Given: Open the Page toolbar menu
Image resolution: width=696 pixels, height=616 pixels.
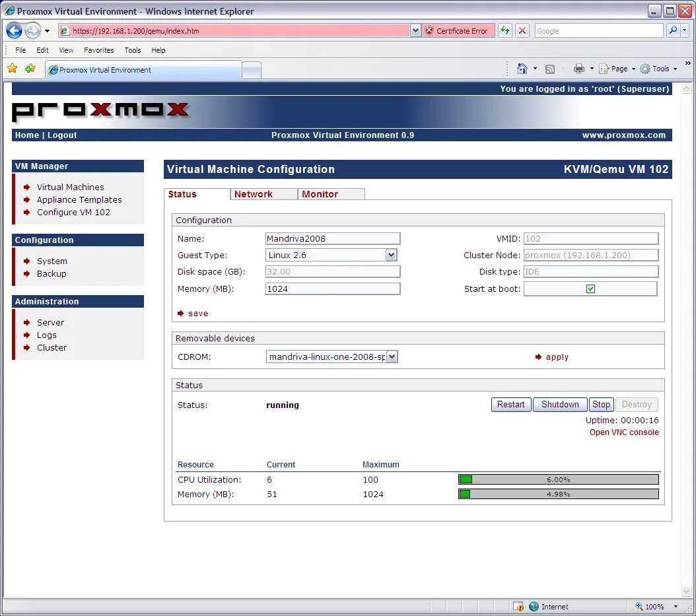Looking at the screenshot, I should click(617, 69).
